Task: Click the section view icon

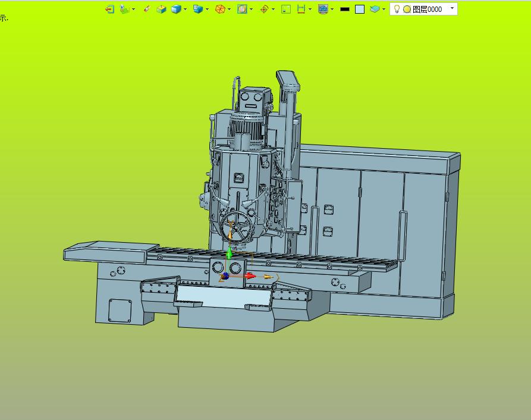Action: point(242,9)
